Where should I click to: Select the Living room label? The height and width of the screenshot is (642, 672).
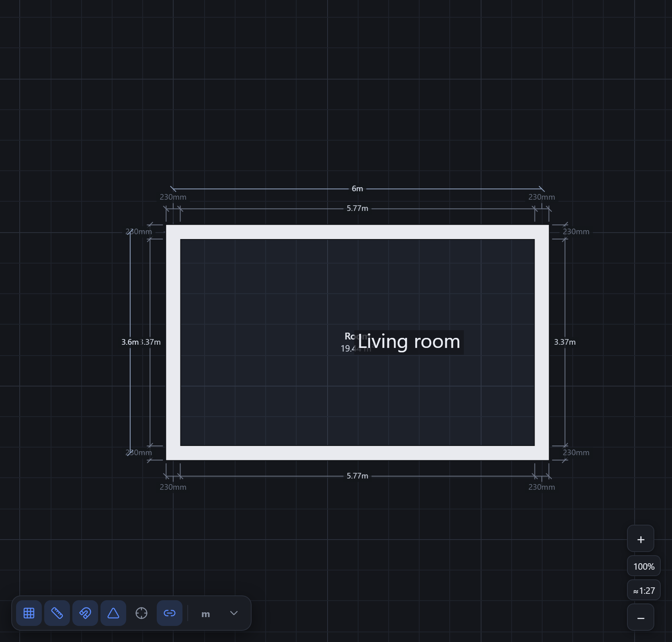coord(409,342)
